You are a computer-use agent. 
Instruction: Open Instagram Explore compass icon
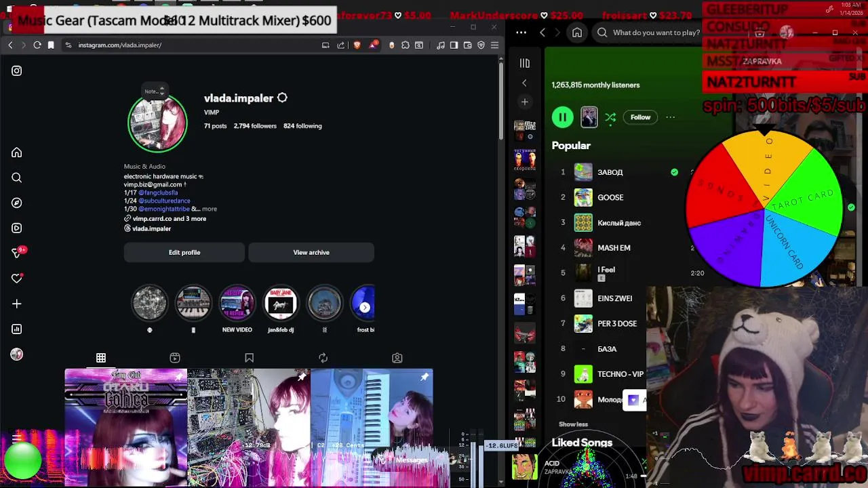16,203
